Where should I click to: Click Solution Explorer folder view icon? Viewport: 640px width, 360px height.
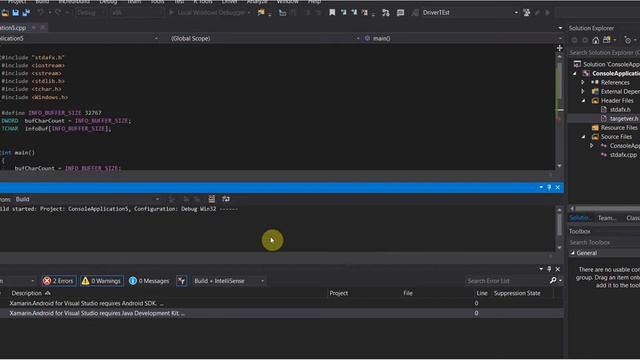click(607, 40)
